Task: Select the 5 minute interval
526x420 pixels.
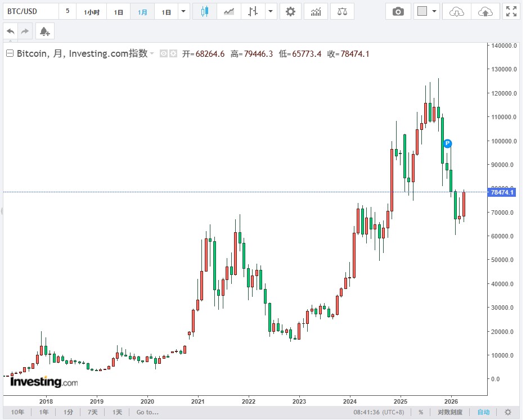Action: (x=68, y=11)
